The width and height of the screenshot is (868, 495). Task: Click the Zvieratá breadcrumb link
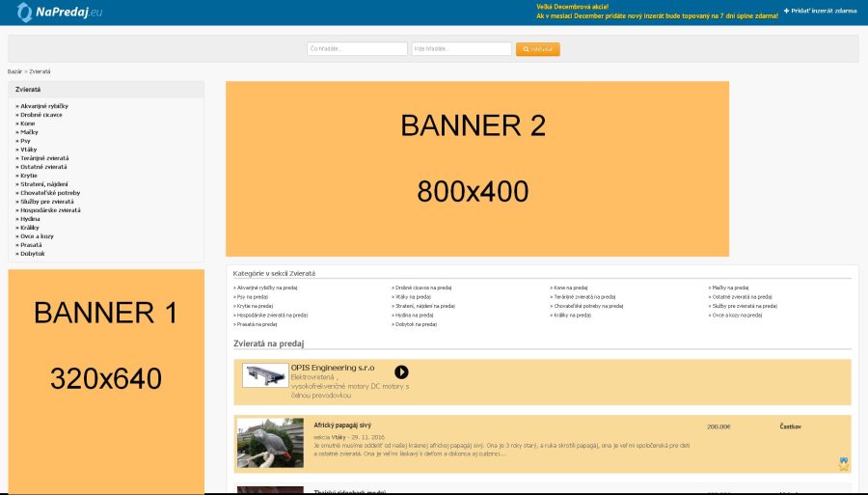pyautogui.click(x=40, y=71)
